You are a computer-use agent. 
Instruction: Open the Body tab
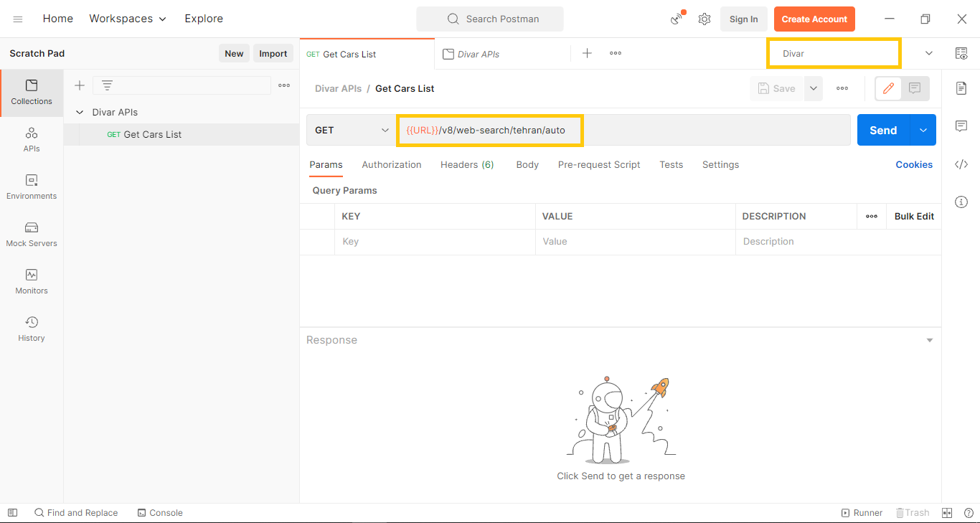(527, 164)
